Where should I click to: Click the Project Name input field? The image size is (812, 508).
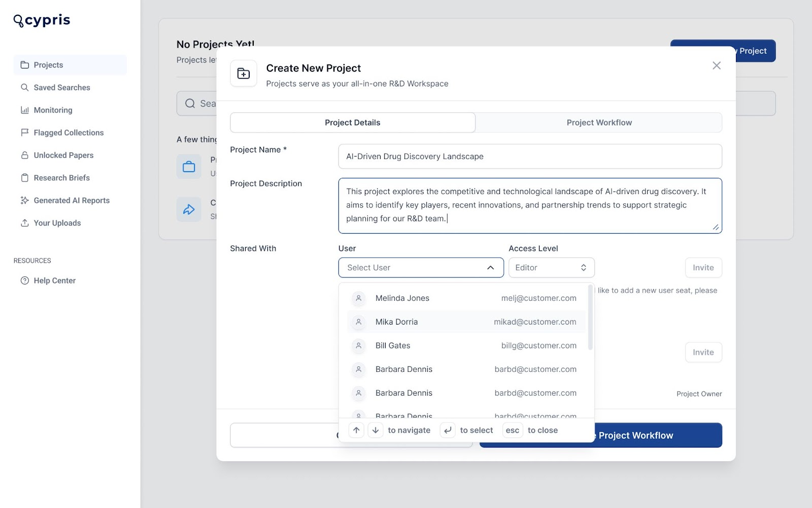point(530,156)
